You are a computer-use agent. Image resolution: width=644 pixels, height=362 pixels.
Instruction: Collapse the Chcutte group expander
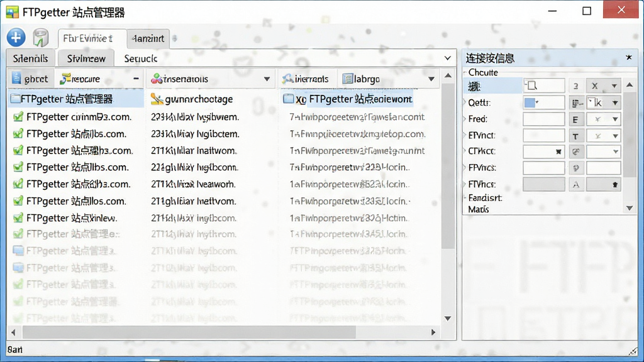point(465,72)
